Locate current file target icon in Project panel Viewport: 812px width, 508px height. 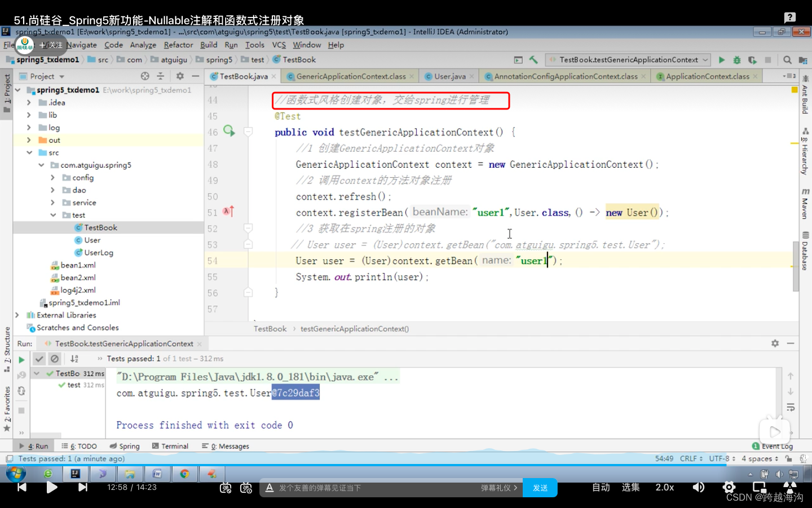pyautogui.click(x=145, y=76)
